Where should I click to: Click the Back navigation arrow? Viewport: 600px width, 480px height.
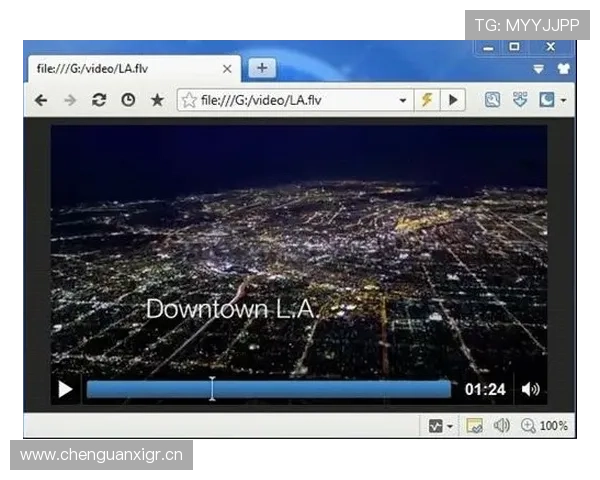tap(41, 100)
